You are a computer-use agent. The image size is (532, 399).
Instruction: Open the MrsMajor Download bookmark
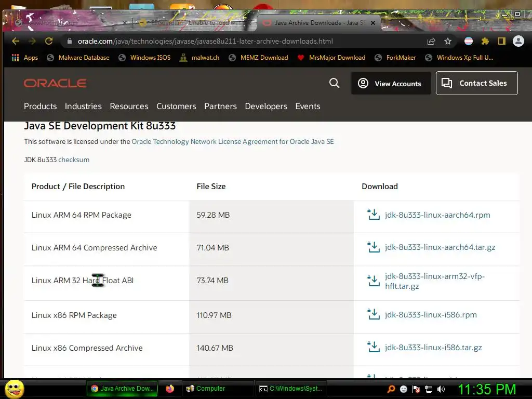(x=331, y=58)
